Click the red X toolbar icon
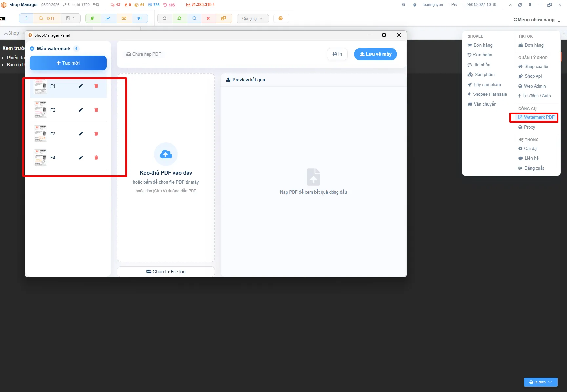The image size is (567, 392). click(x=208, y=18)
